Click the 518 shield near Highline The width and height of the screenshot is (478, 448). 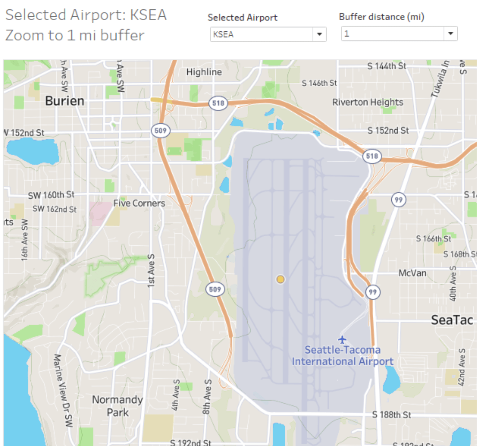[218, 103]
